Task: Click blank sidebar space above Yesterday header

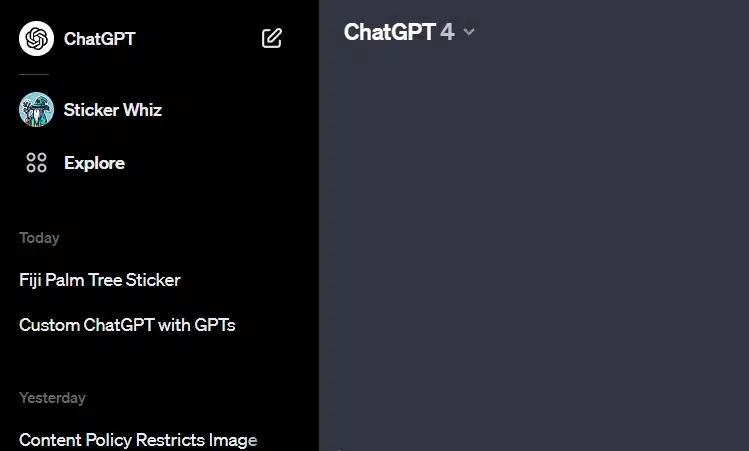Action: click(159, 365)
